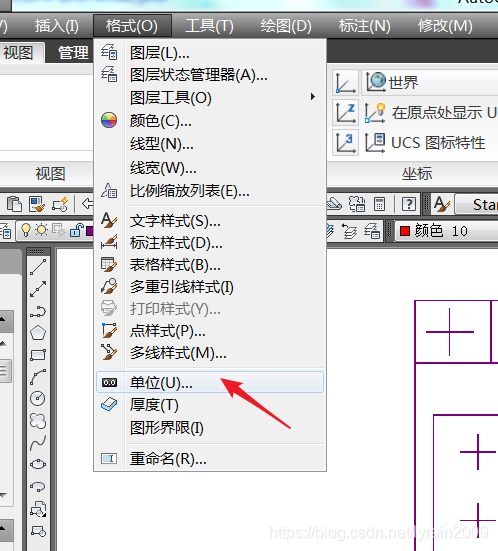The width and height of the screenshot is (498, 551).
Task: Toggle layer on/off lightbulb icon
Action: click(26, 230)
